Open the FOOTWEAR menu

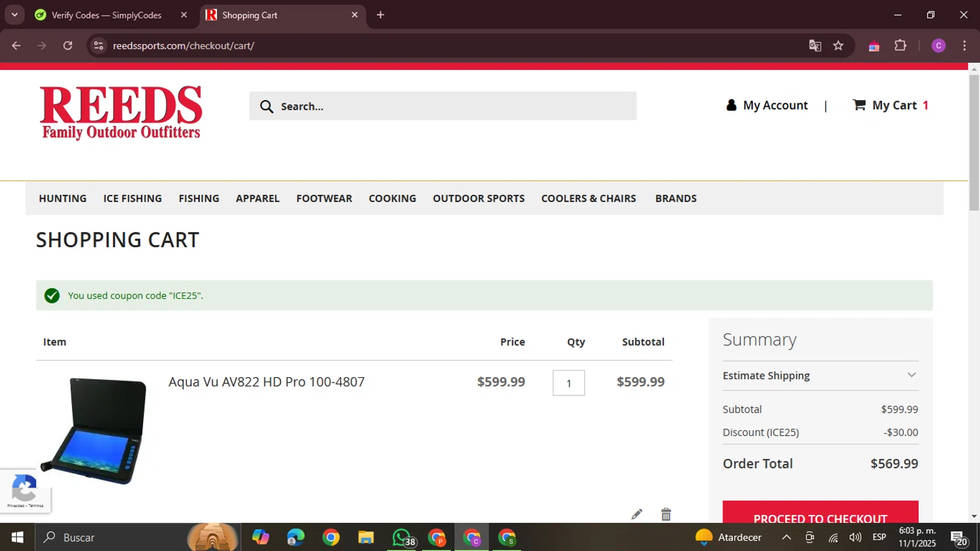324,199
